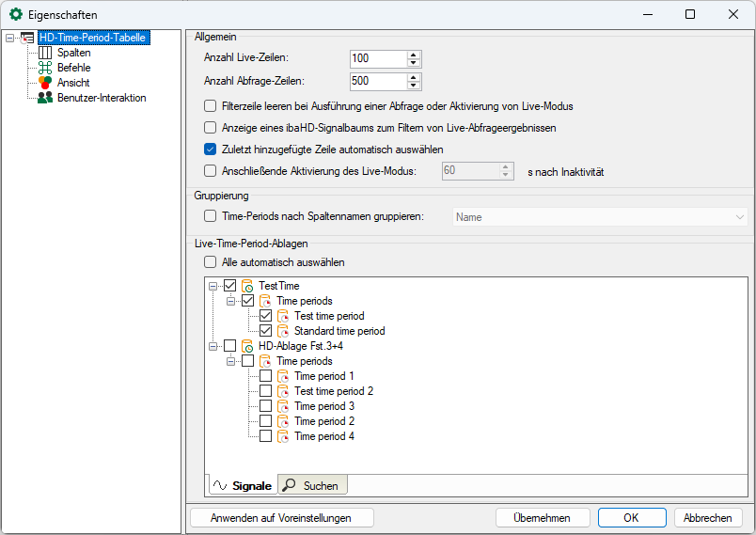756x535 pixels.
Task: Collapse the TestTime tree node
Action: [213, 286]
